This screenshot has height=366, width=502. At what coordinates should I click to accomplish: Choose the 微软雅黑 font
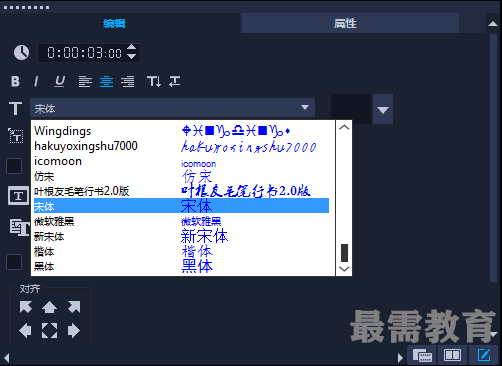181,221
